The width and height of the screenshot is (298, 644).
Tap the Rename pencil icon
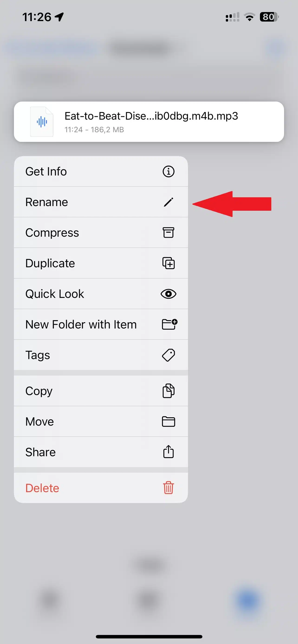tap(168, 202)
